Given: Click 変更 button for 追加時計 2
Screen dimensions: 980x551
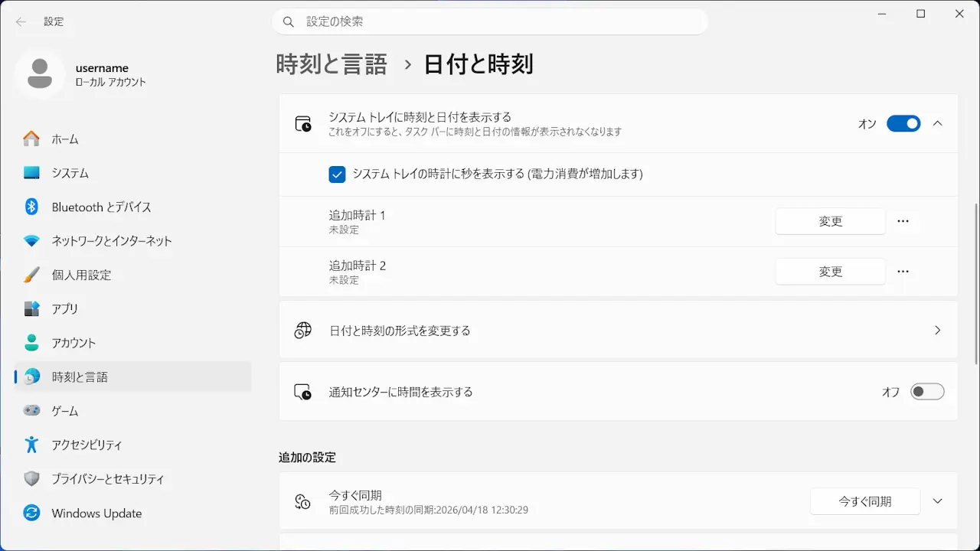Looking at the screenshot, I should pyautogui.click(x=830, y=272).
